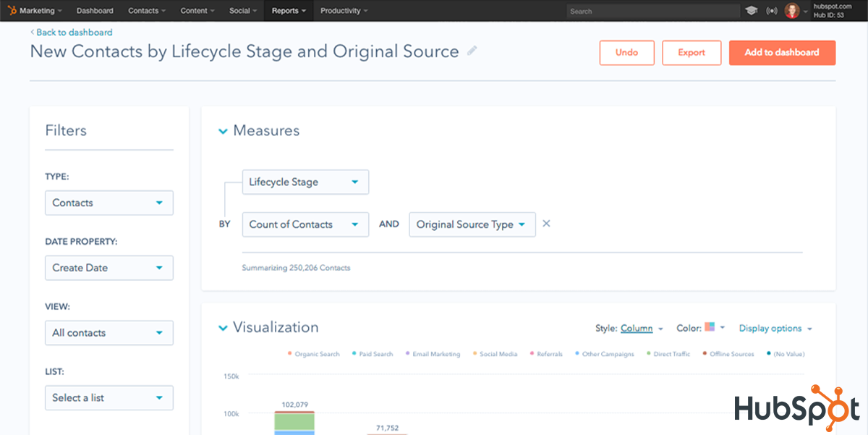Open the Create Date property dropdown

109,268
